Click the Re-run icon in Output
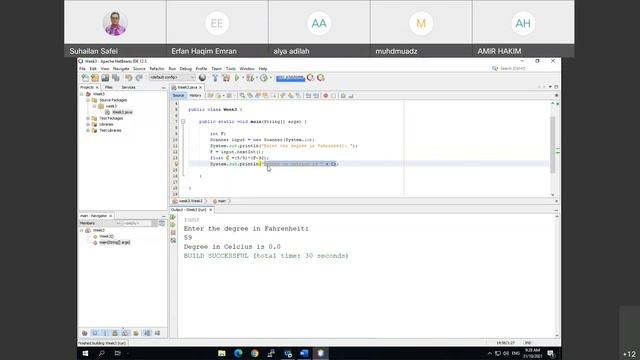This screenshot has height=360, width=640. click(173, 217)
